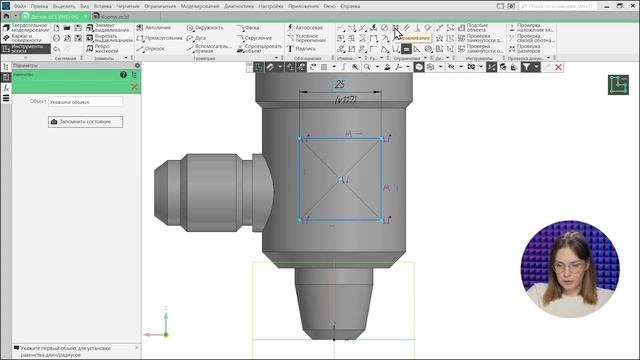Screen dimensions: 640x360
Task: Select the Autoline tool
Action: [153, 28]
